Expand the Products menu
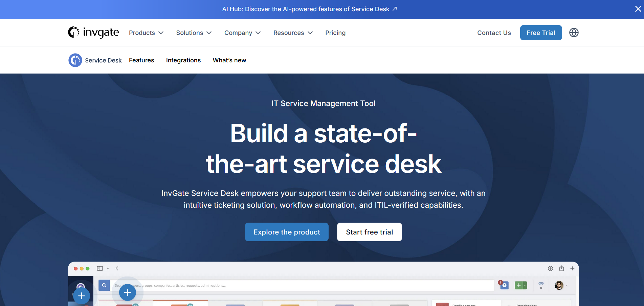 (x=146, y=33)
